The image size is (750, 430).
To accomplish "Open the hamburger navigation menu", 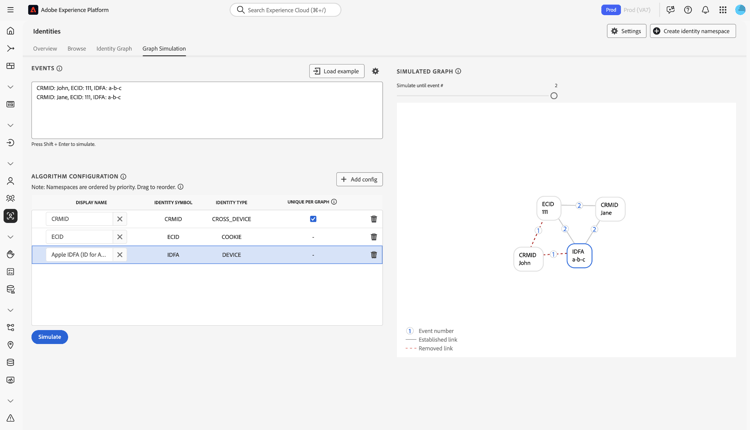I will [x=11, y=10].
